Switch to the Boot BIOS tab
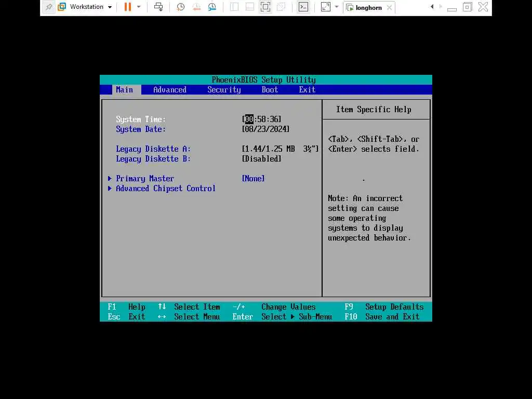Viewport: 532px width, 399px height. click(x=270, y=89)
